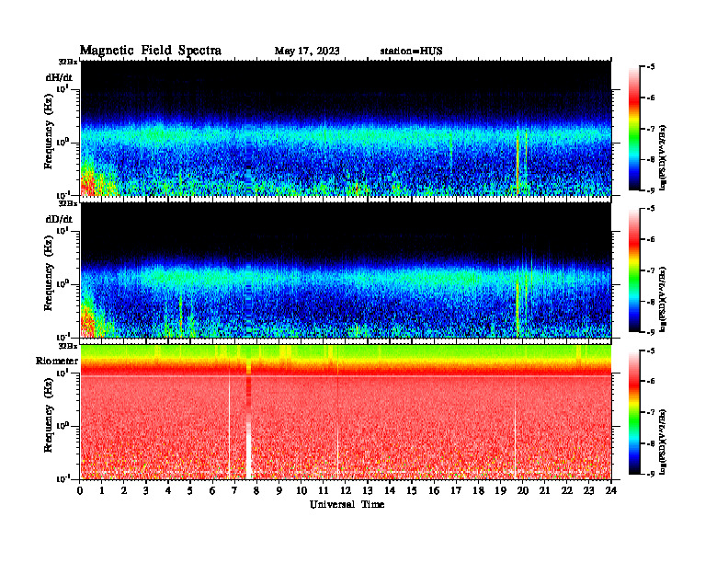Click inside the dD/dt spectrogram plot

[x=346, y=270]
